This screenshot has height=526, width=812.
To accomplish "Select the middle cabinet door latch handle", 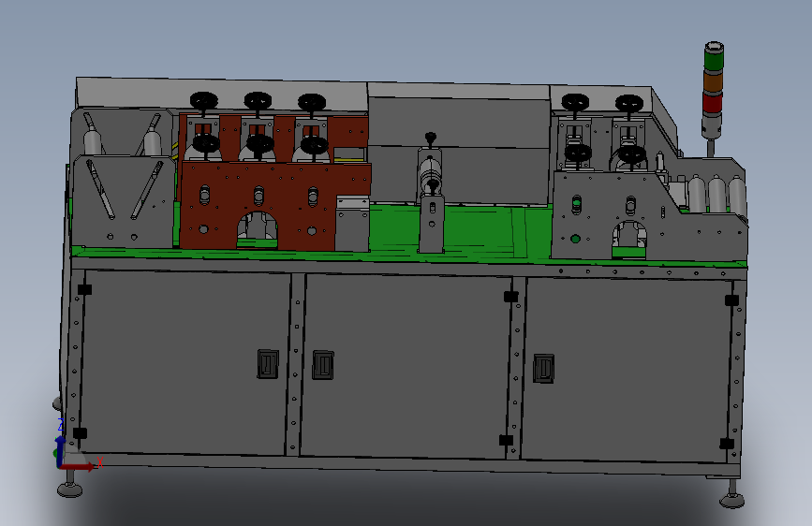I will (322, 365).
